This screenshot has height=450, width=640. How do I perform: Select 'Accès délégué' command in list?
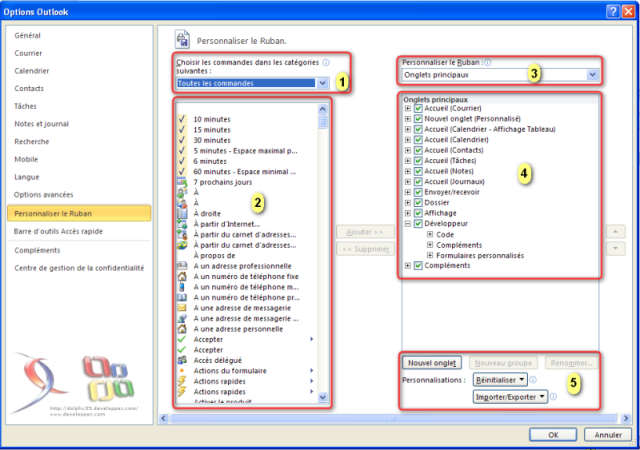[x=216, y=360]
